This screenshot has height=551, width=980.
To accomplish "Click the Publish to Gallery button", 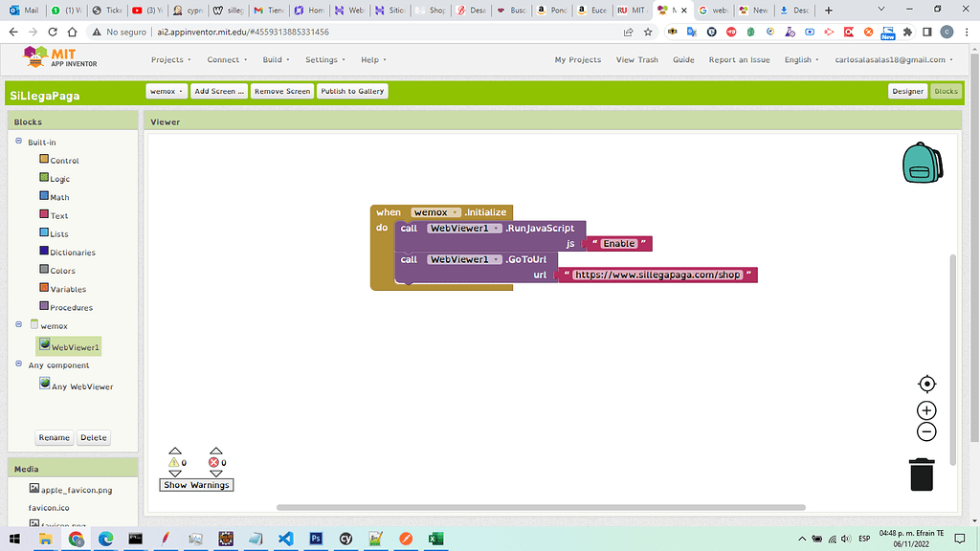I will pos(352,91).
